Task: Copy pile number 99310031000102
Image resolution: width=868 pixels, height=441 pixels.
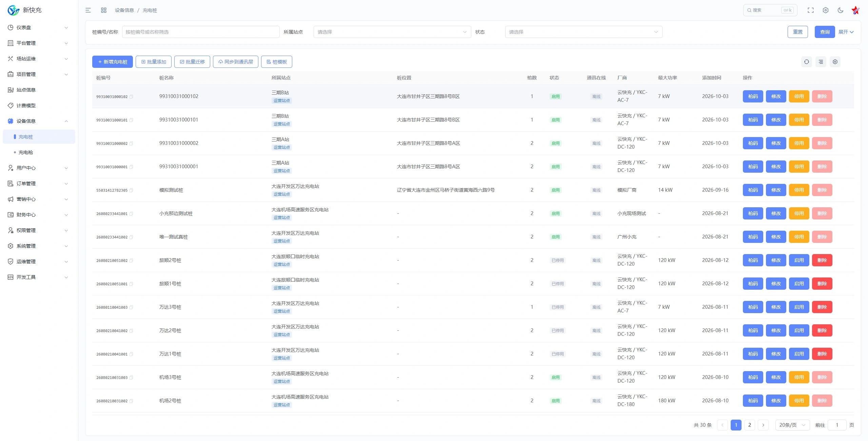Action: [x=131, y=97]
